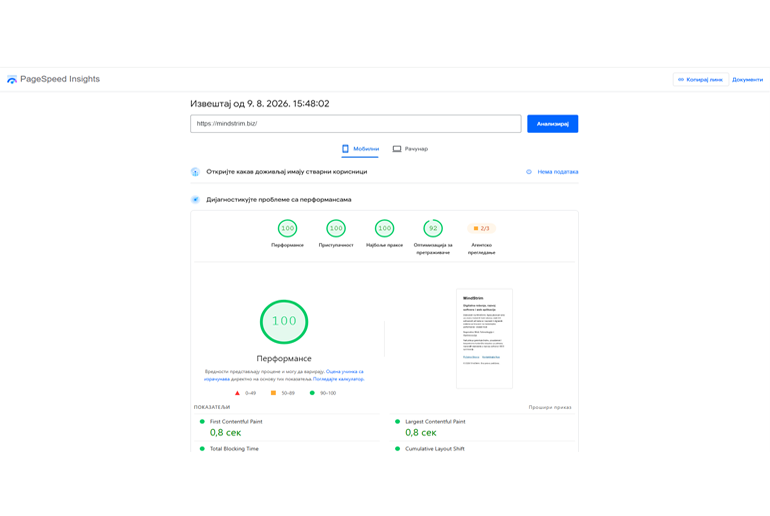Click the Извештај од 9. 8. 2026. heading
The height and width of the screenshot is (516, 770).
click(260, 104)
